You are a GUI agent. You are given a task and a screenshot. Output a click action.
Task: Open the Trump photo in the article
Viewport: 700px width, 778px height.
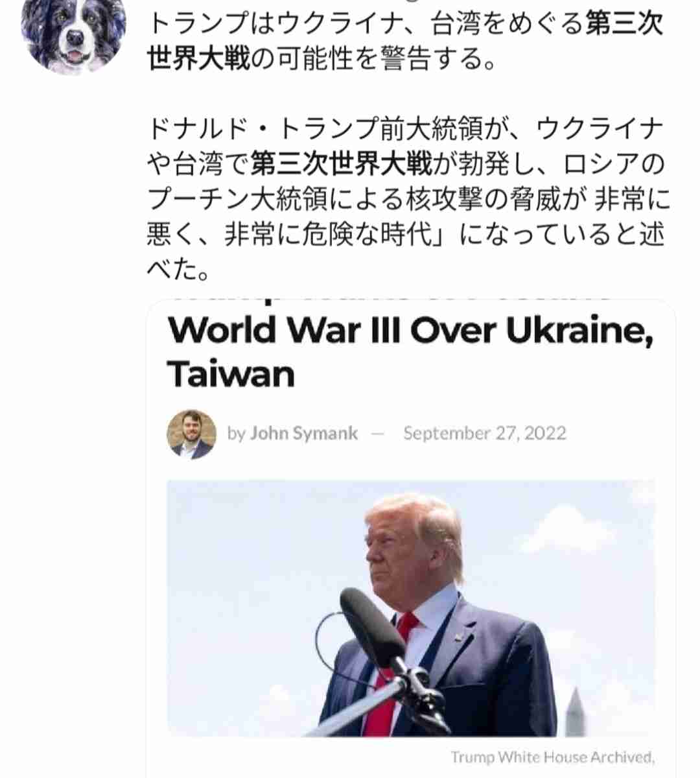pos(410,608)
